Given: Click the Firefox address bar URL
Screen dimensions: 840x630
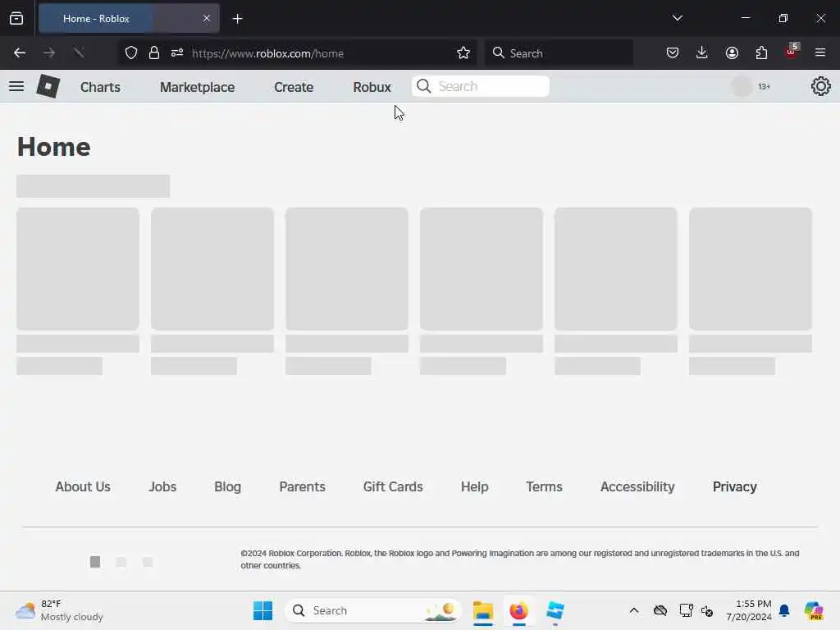Looking at the screenshot, I should point(268,53).
